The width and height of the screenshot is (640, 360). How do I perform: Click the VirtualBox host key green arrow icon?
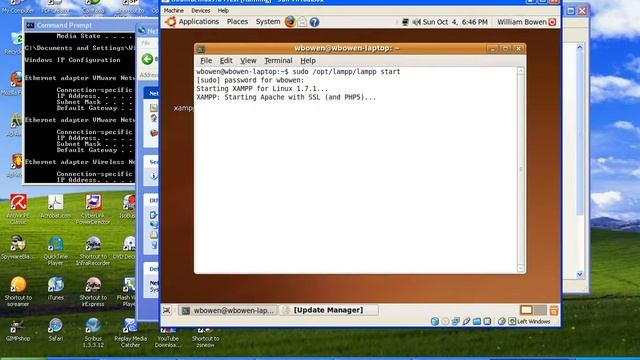pos(512,322)
